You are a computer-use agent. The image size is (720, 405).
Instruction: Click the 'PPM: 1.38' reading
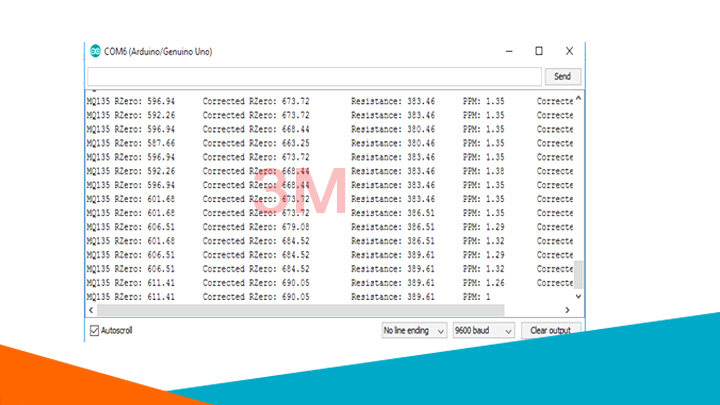pos(484,171)
